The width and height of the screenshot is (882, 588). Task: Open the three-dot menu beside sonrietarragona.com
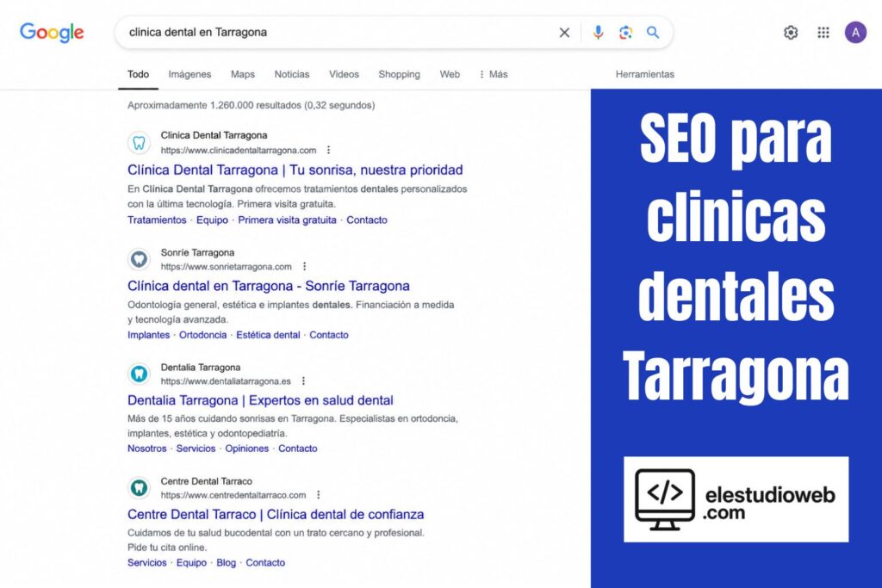pyautogui.click(x=304, y=267)
